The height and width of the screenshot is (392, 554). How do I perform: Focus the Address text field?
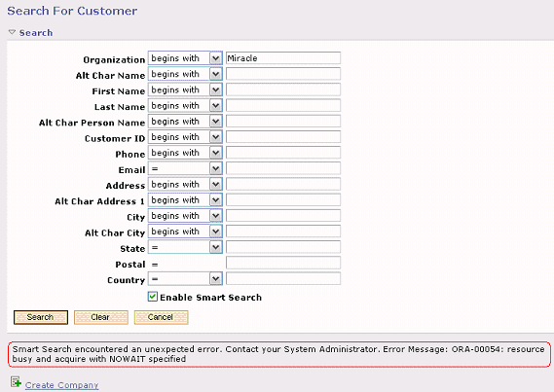(x=283, y=184)
